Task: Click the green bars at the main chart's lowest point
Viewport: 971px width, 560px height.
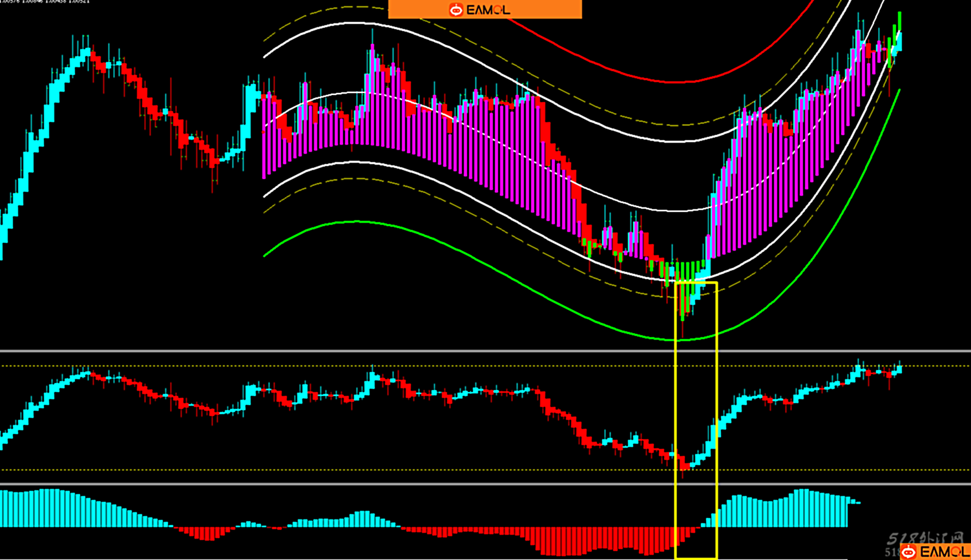Action: (x=684, y=291)
